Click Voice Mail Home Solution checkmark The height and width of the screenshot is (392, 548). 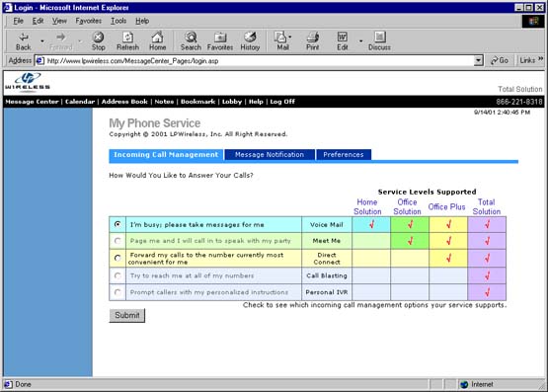pos(371,224)
